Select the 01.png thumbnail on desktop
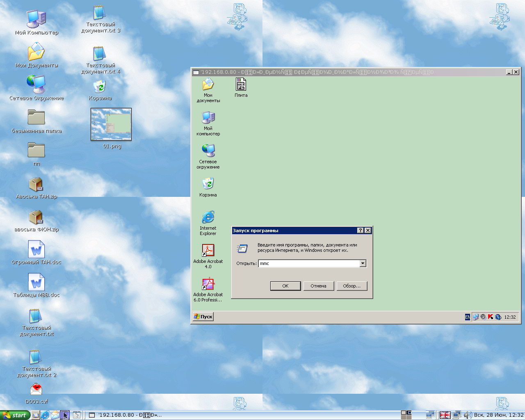 (111, 124)
